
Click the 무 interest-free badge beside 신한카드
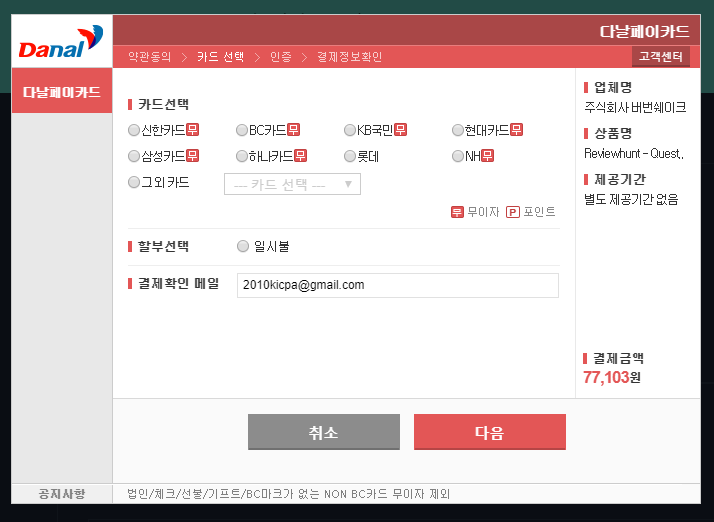193,130
